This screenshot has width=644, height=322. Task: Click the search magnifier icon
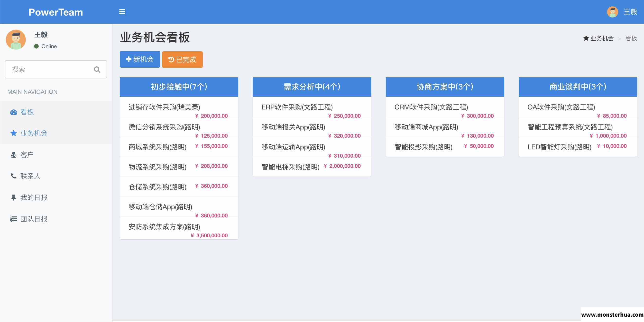click(97, 70)
